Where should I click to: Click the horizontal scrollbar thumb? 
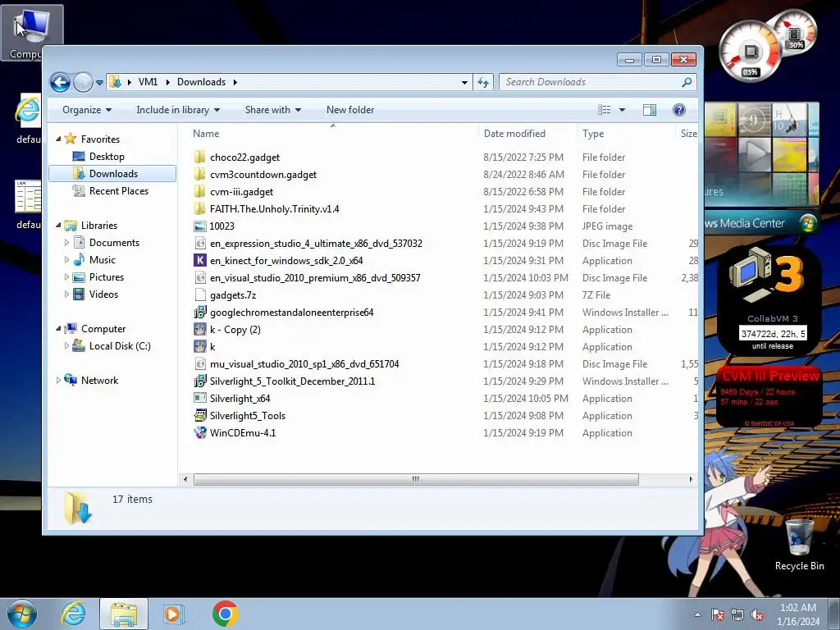pos(416,479)
